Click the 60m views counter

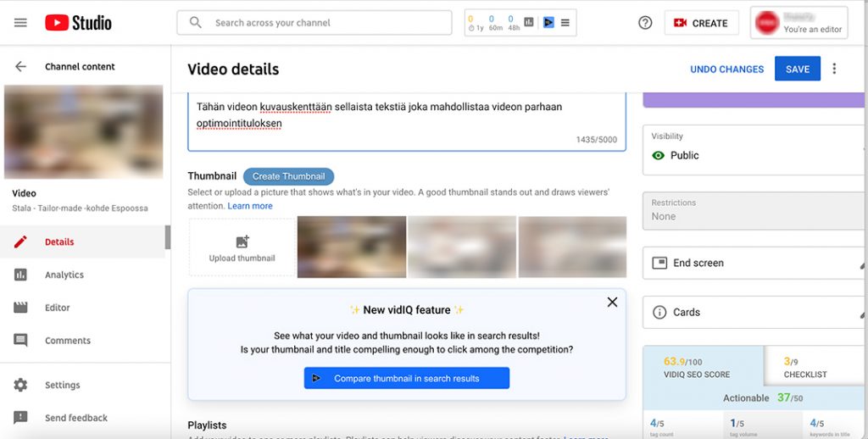point(494,23)
